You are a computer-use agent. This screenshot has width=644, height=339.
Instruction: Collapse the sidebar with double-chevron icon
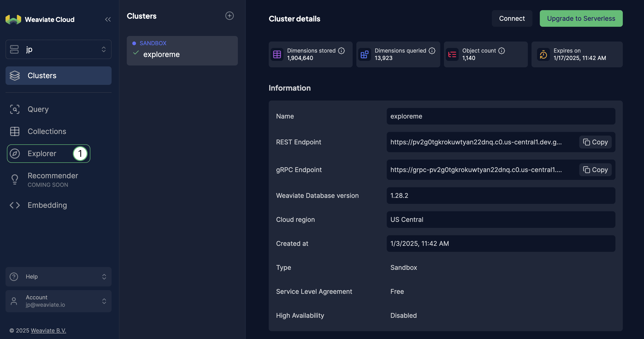(108, 19)
